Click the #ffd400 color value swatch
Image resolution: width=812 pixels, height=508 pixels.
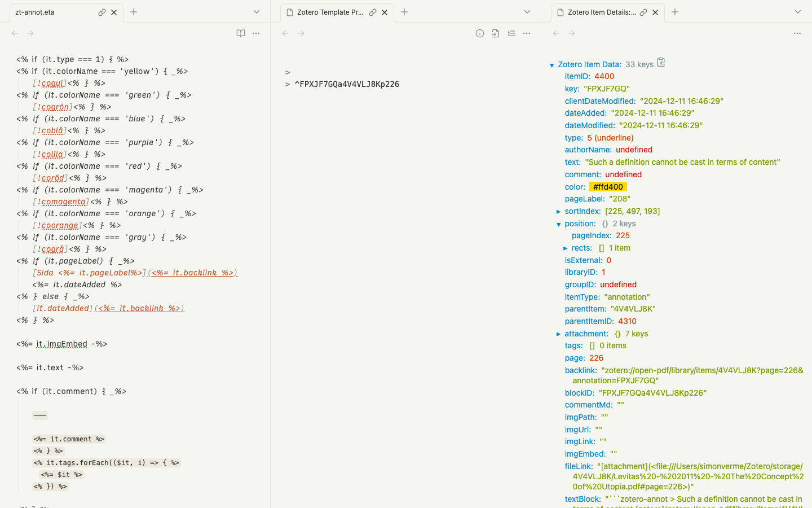tap(608, 187)
